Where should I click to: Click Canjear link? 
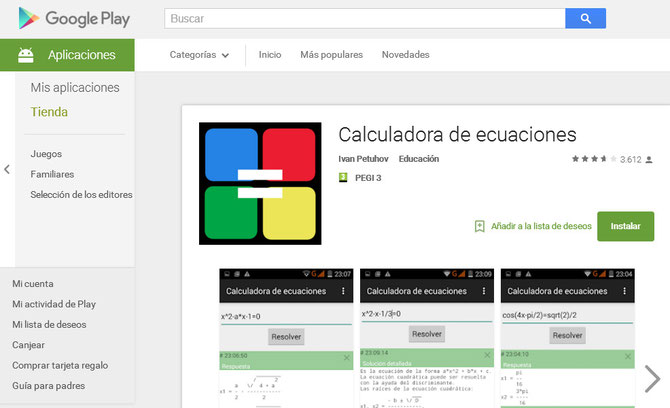click(x=28, y=345)
